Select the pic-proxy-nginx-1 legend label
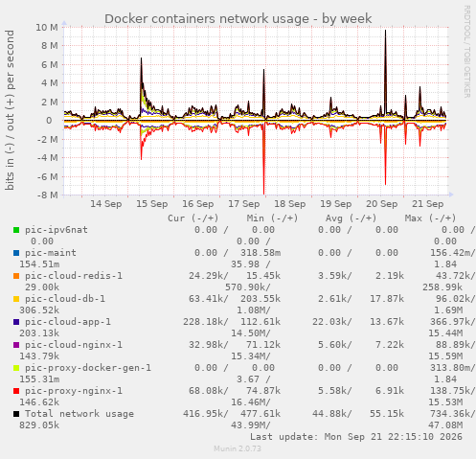Screen dimensions: 476x459 pyautogui.click(x=74, y=391)
